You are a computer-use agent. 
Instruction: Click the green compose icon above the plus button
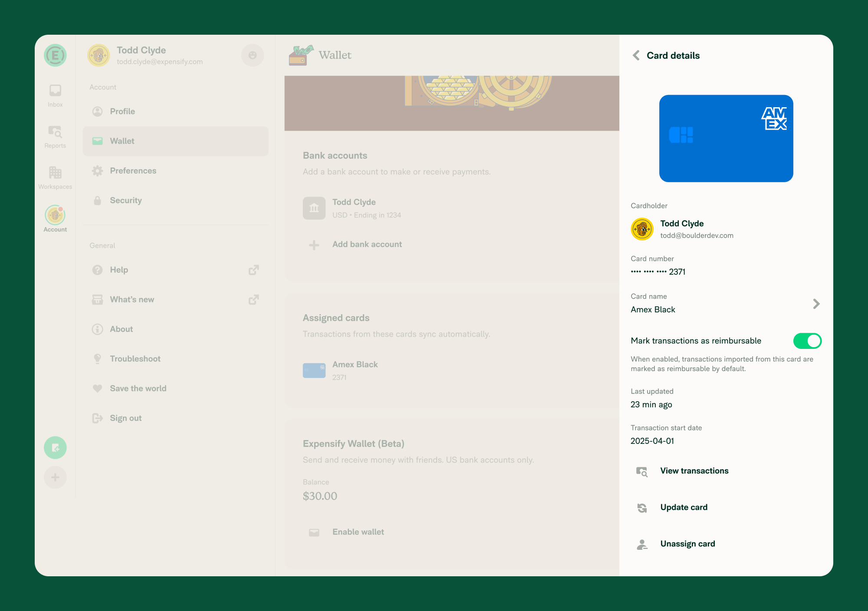55,447
